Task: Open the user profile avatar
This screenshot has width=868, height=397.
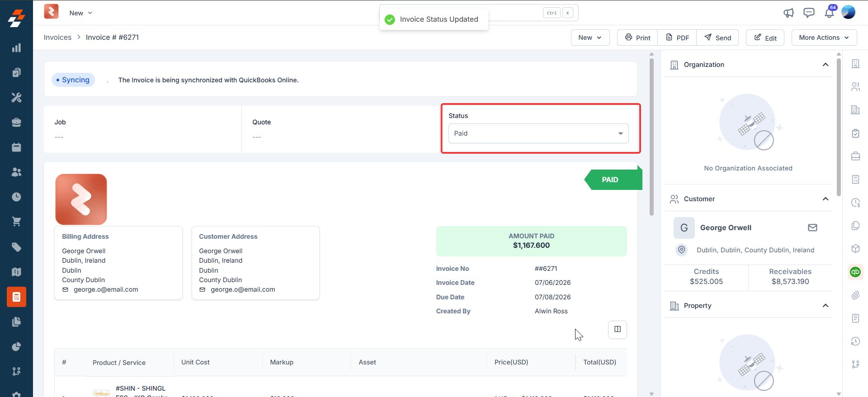Action: point(849,12)
